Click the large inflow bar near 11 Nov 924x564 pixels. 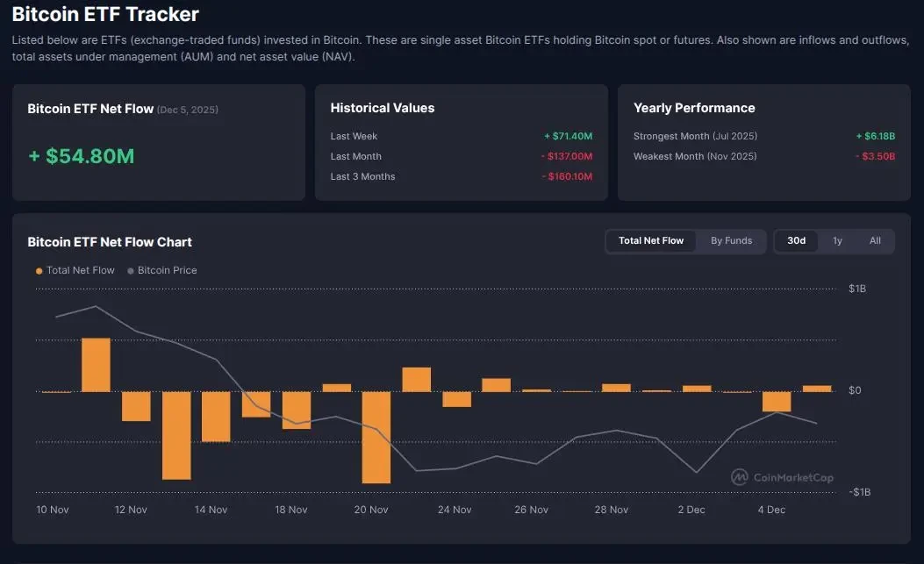tap(95, 364)
